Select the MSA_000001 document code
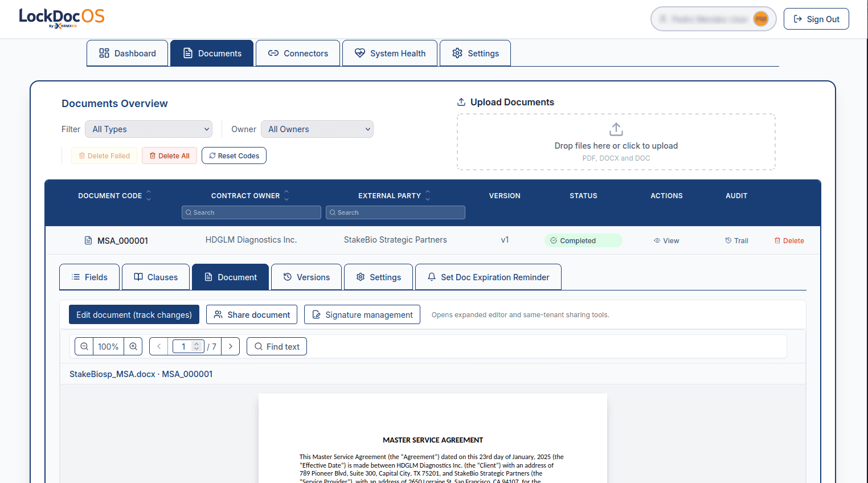The height and width of the screenshot is (483, 868). tap(122, 241)
